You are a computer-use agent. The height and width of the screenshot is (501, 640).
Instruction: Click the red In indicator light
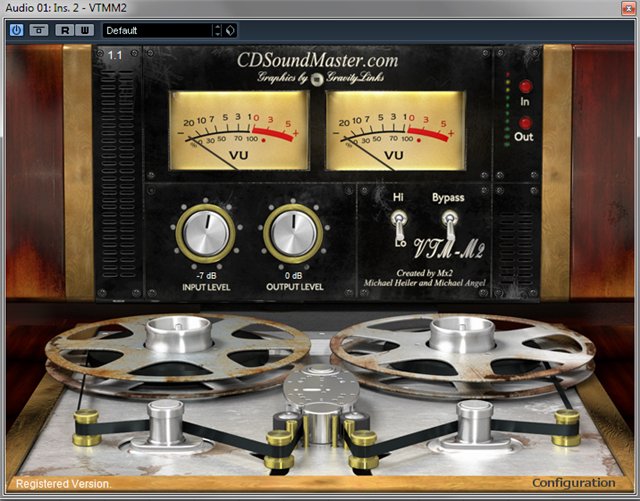(x=525, y=86)
